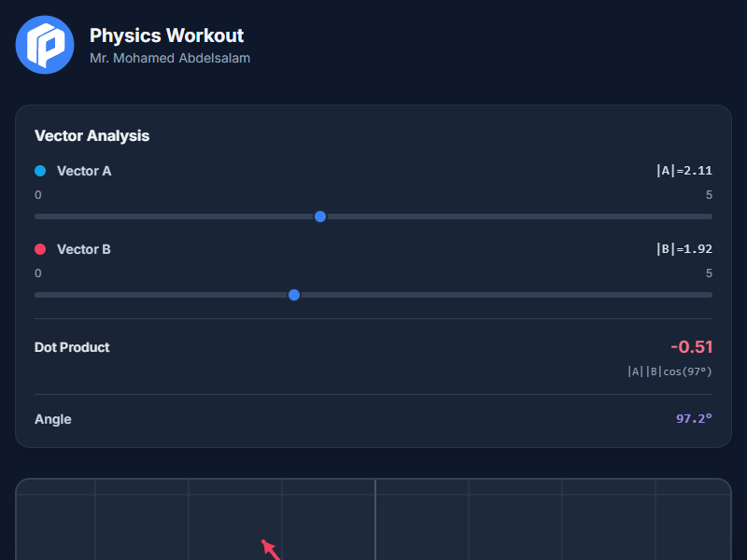Click the Vector B slider handle
Viewport: 747px width, 560px height.
[294, 294]
